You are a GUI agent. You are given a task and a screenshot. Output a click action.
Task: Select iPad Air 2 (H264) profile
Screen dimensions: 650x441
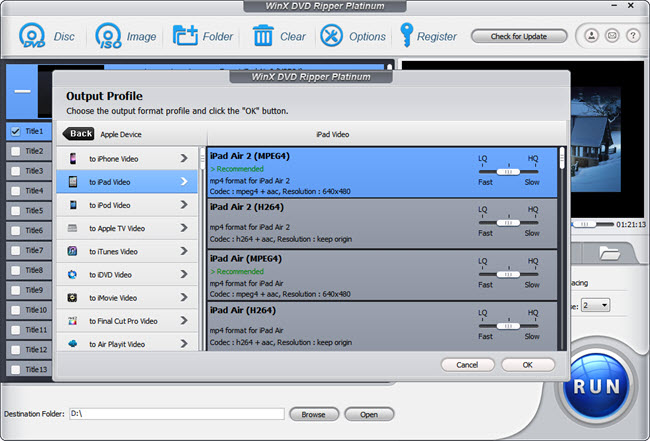(382, 224)
